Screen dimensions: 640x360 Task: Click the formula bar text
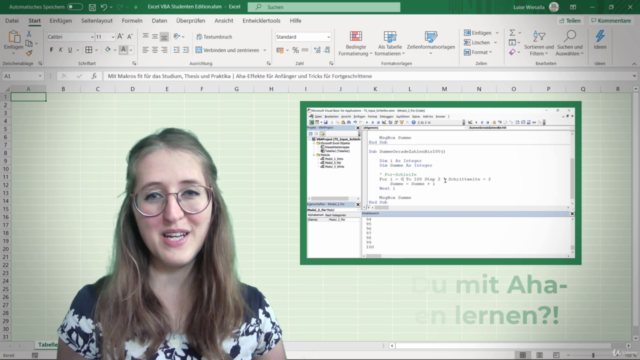(x=240, y=76)
